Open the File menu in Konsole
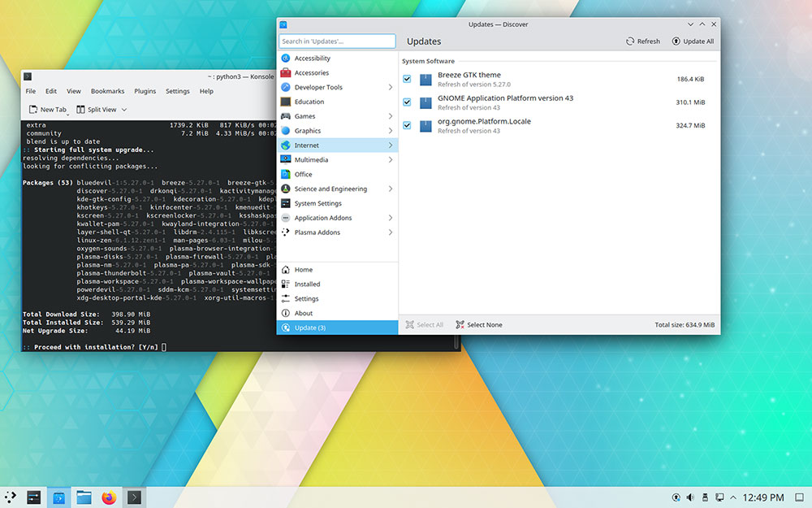Image resolution: width=812 pixels, height=508 pixels. click(31, 91)
